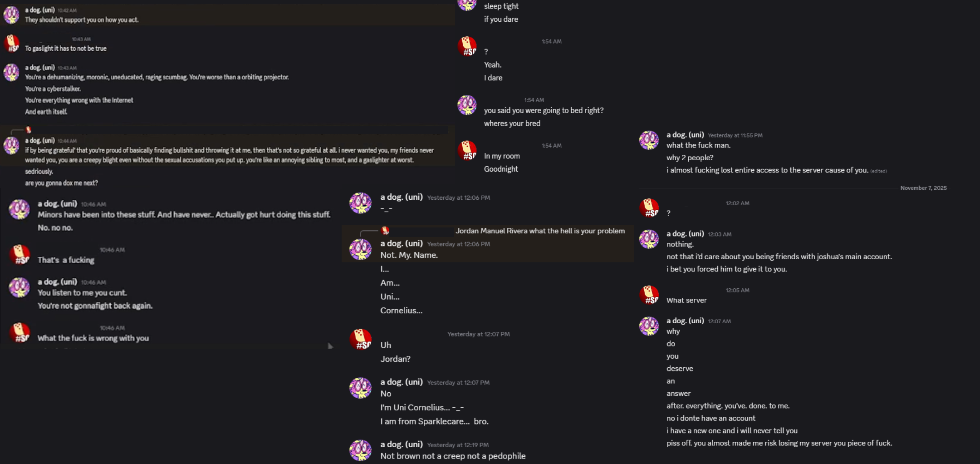Viewport: 980px width, 464px height.
Task: Click small reply avatar above "Not. My. Name."
Action: coord(385,231)
